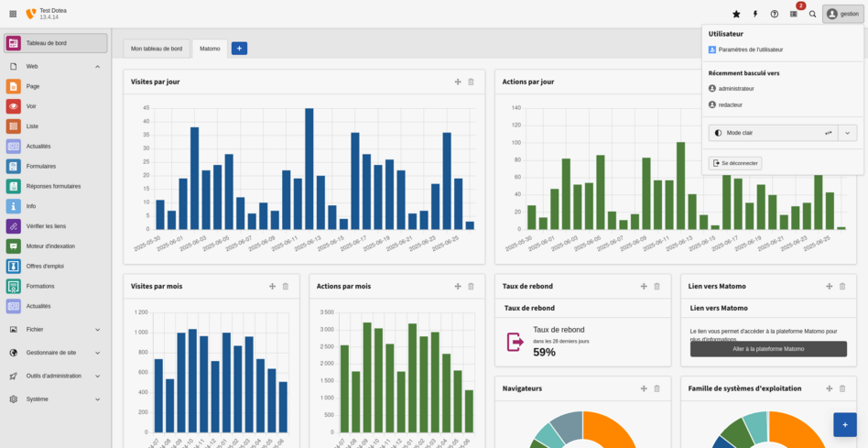
Task: Open bookmarks star icon
Action: [736, 14]
